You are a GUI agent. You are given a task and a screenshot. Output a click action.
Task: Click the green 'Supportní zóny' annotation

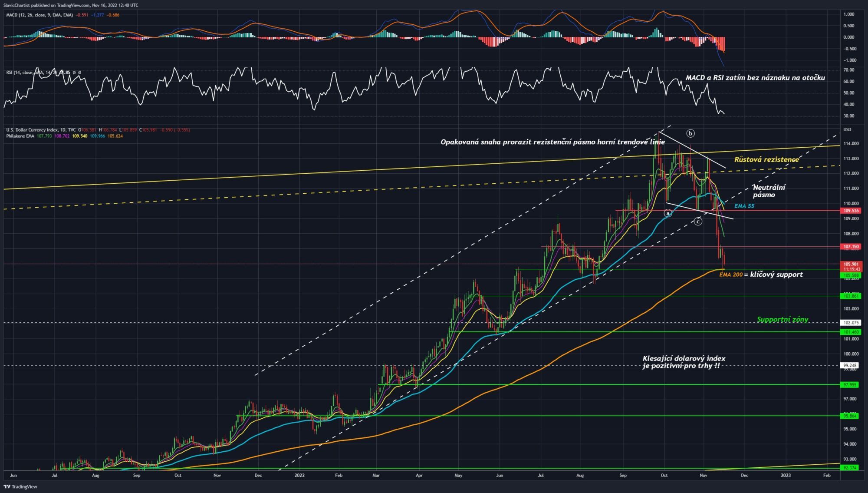click(783, 319)
